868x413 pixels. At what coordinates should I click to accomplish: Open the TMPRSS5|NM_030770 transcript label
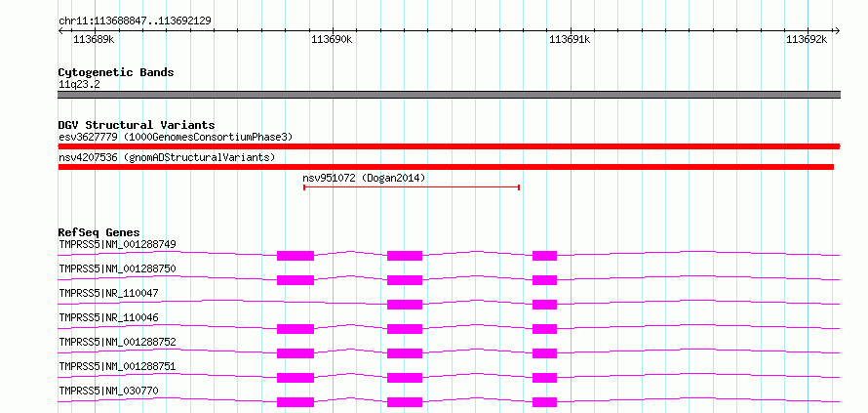(x=108, y=391)
